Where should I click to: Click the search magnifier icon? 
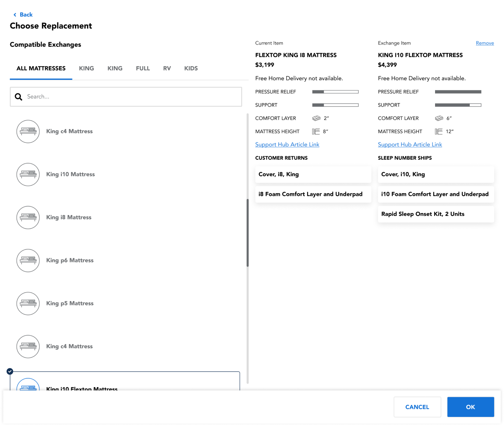19,97
